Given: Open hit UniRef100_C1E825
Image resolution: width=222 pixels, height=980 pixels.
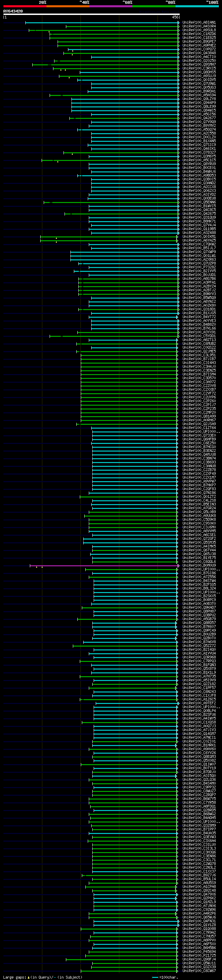Looking at the screenshot, I should pos(199,38).
